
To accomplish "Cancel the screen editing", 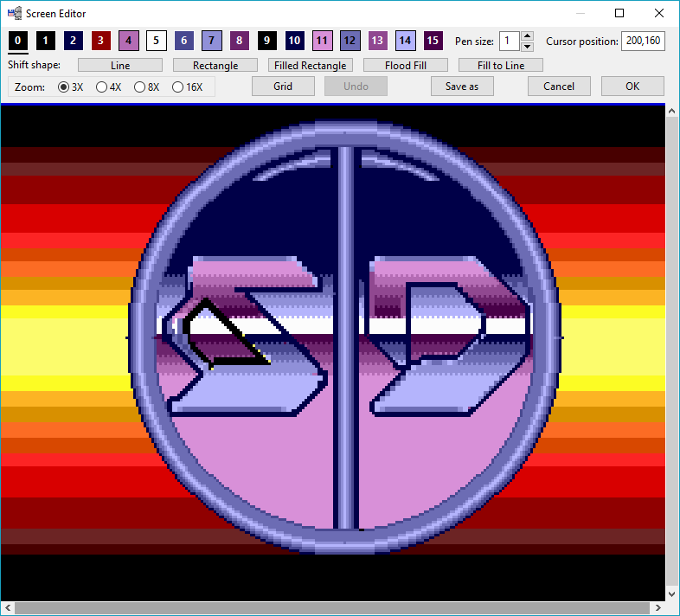I will click(559, 87).
